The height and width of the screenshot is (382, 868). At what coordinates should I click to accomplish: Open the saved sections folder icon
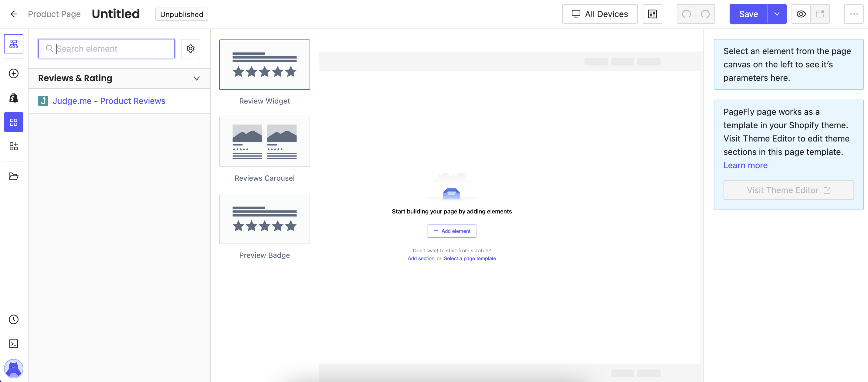pos(13,176)
